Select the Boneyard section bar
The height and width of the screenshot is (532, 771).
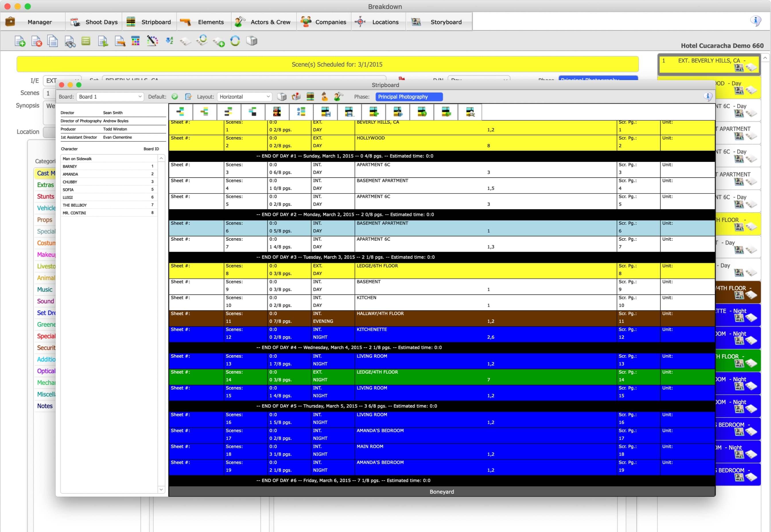[442, 491]
